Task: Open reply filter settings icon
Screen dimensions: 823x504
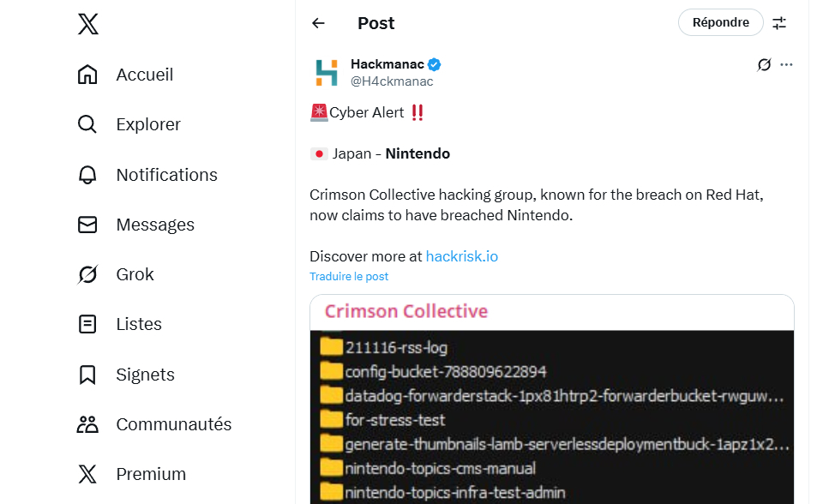Action: point(779,23)
